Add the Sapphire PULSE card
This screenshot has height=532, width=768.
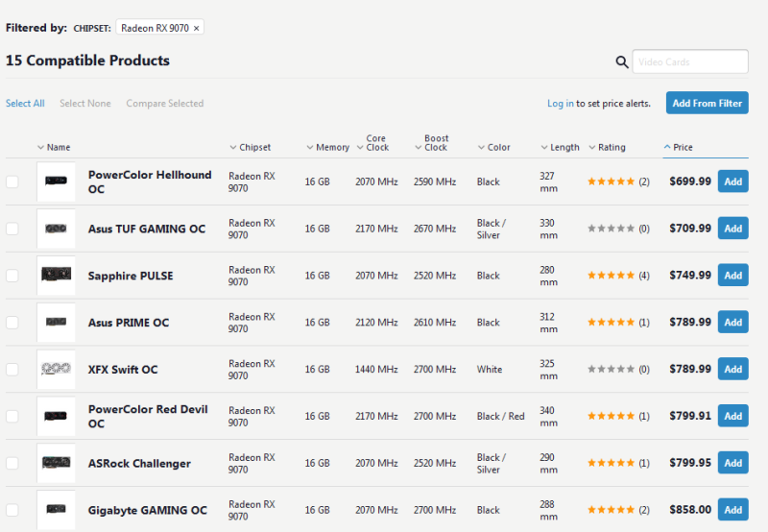pos(732,276)
